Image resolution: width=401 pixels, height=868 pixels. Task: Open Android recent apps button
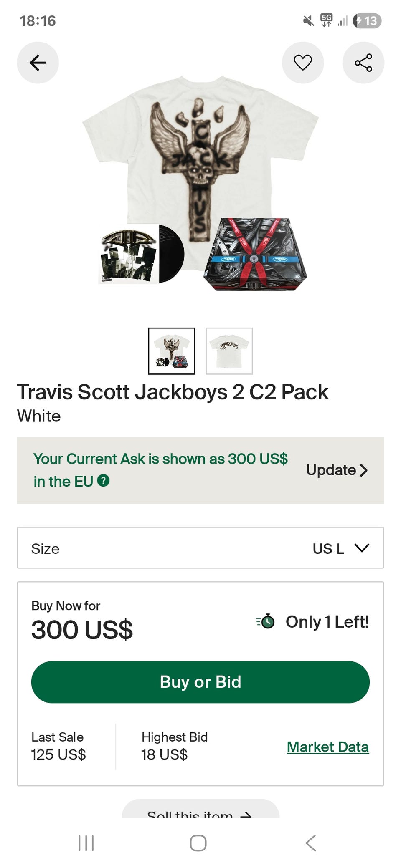point(86,843)
